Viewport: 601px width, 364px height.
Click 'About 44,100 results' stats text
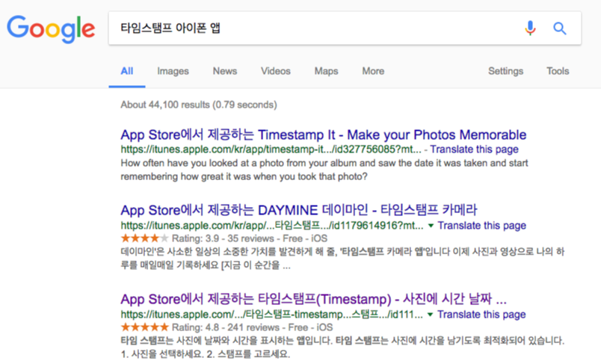[x=199, y=105]
